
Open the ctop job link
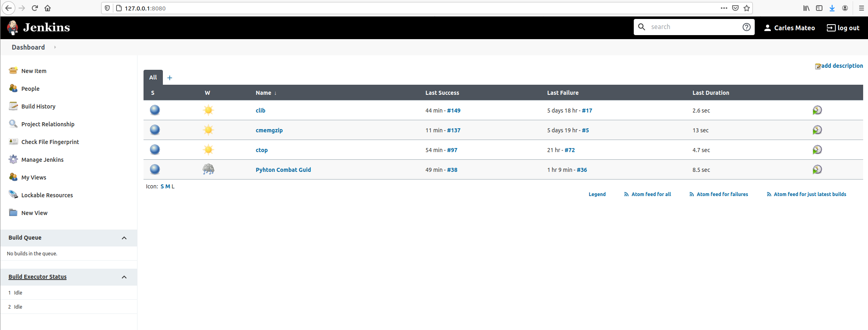(262, 150)
